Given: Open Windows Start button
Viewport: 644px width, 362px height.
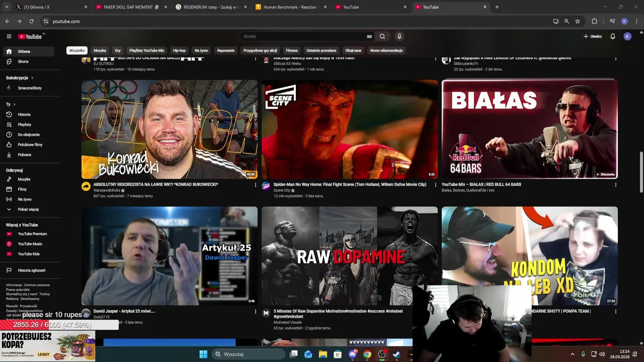Looking at the screenshot, I should tap(203, 354).
